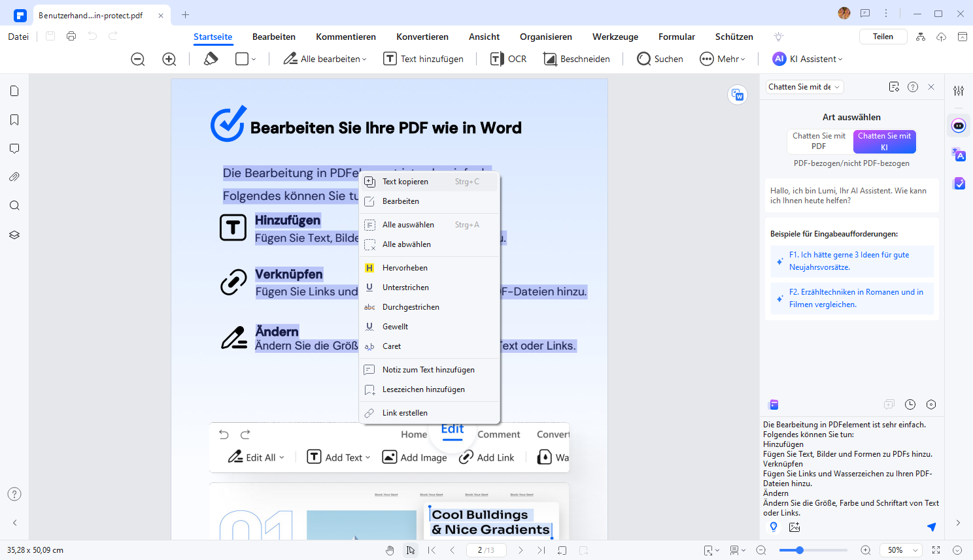Screen dimensions: 973x560
Task: Click the tips lightbulb in menu bar
Action: pyautogui.click(x=778, y=37)
